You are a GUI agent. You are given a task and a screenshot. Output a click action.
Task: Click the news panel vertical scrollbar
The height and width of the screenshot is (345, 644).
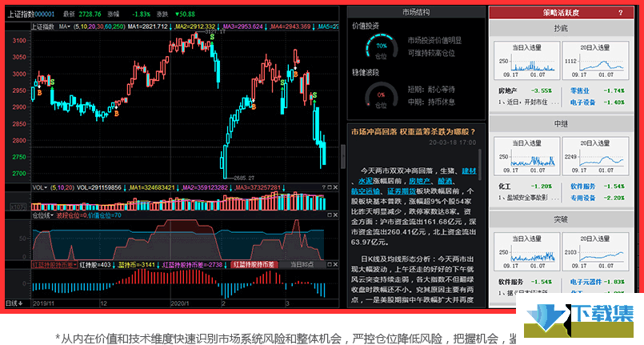479,164
